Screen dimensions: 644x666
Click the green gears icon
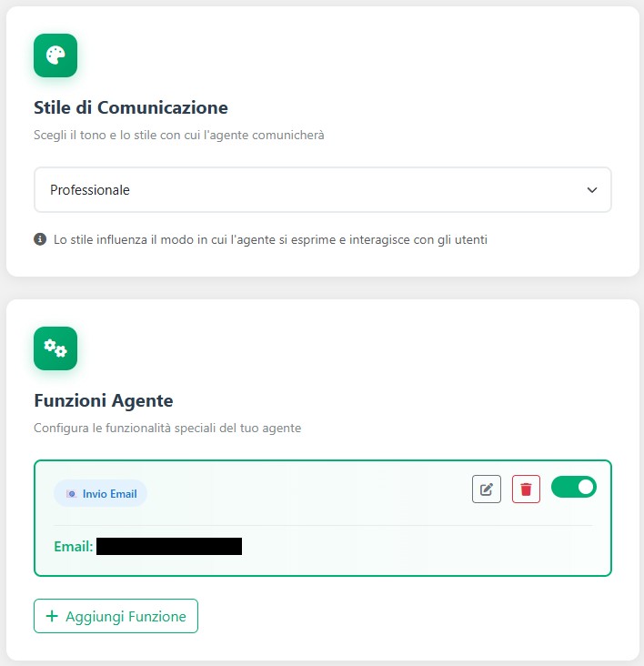pyautogui.click(x=55, y=348)
